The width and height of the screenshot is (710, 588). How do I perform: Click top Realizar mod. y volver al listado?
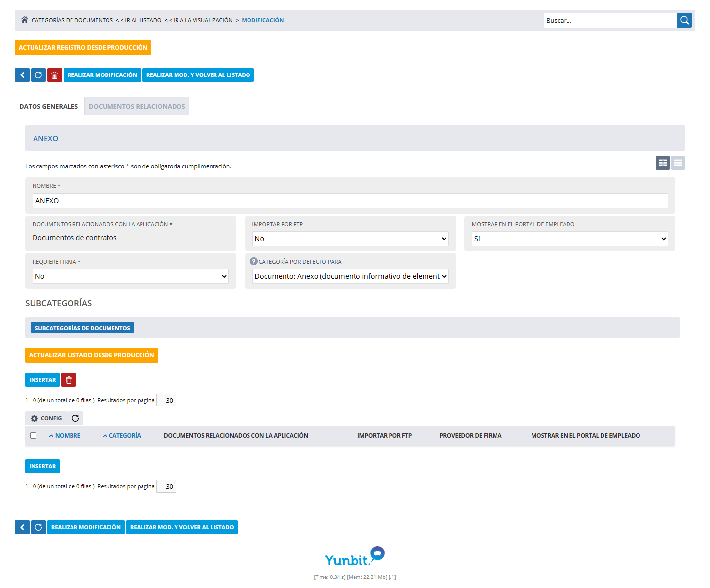198,75
